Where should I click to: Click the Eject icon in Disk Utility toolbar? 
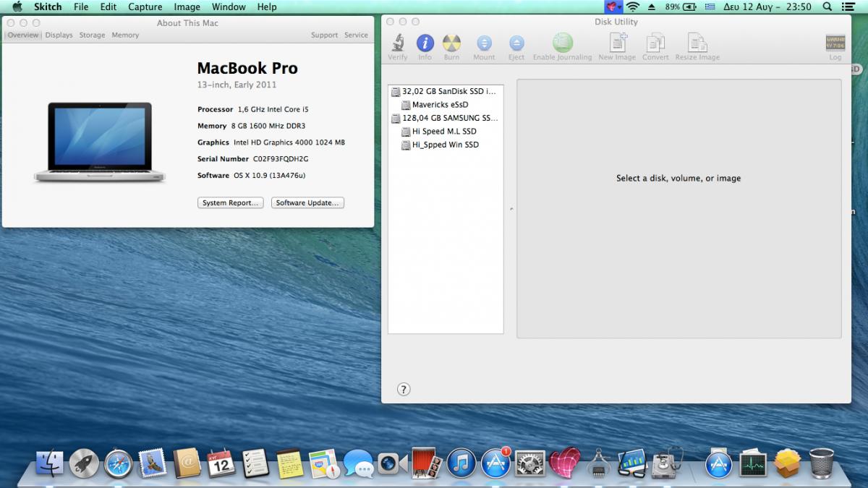pyautogui.click(x=516, y=47)
